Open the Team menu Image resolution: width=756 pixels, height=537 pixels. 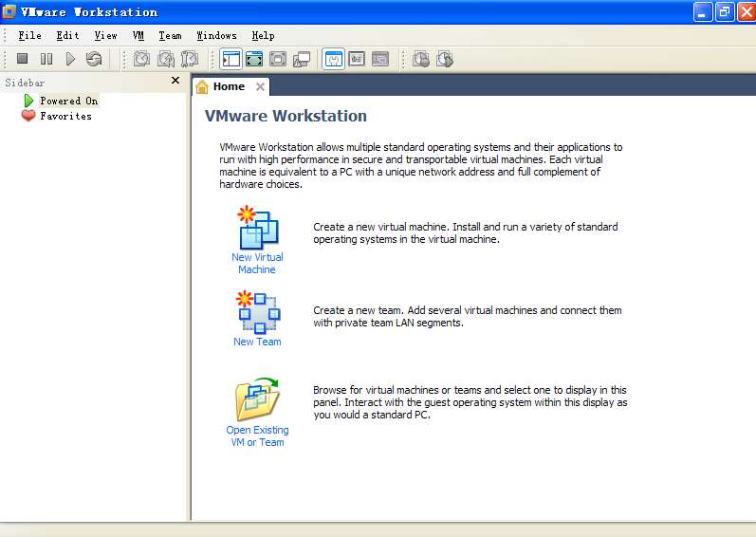click(x=170, y=36)
